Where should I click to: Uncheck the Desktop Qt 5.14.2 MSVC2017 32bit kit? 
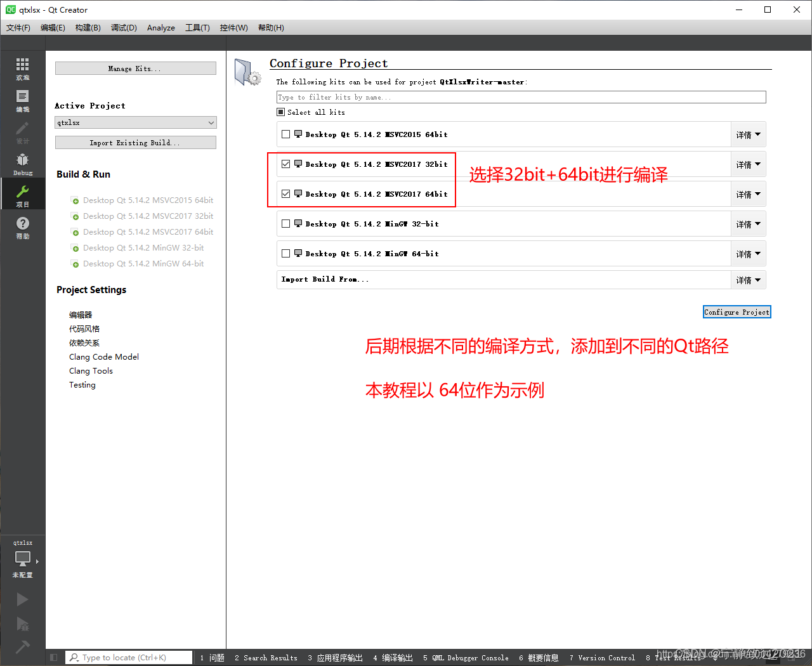pos(285,164)
